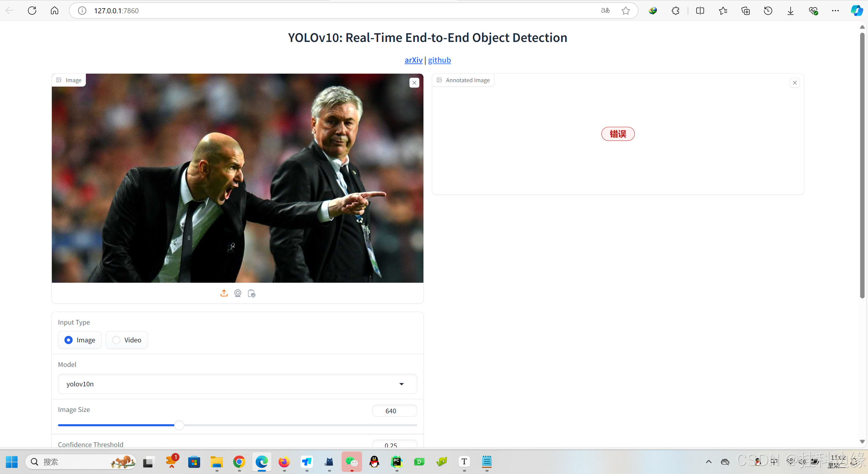Select the Video input type radio
The height and width of the screenshot is (474, 868).
tap(116, 340)
